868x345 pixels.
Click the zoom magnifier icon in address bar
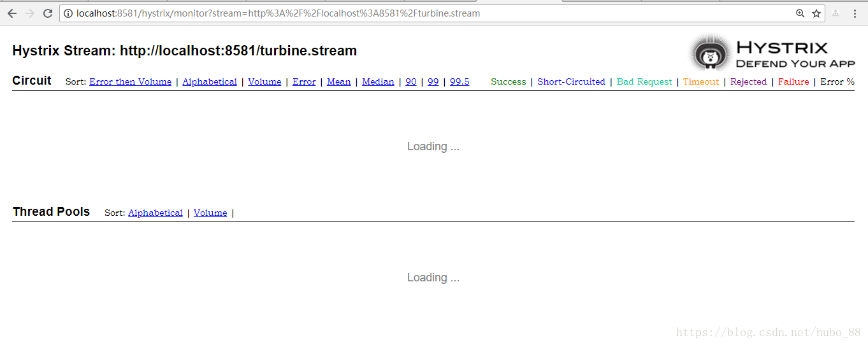(x=800, y=13)
